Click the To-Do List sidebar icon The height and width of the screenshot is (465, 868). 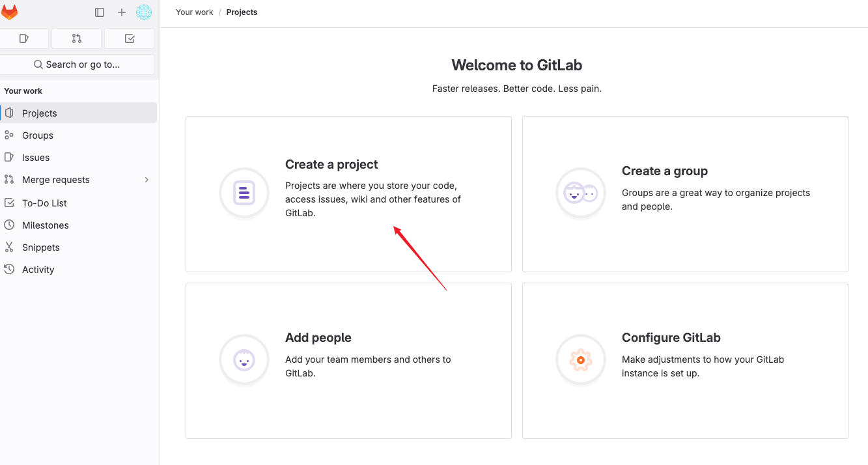[x=9, y=203]
